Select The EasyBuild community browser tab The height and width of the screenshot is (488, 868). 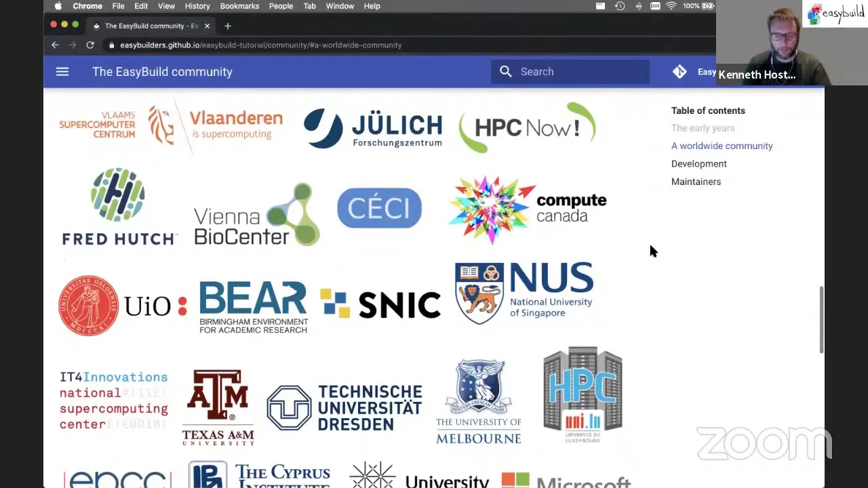(151, 26)
